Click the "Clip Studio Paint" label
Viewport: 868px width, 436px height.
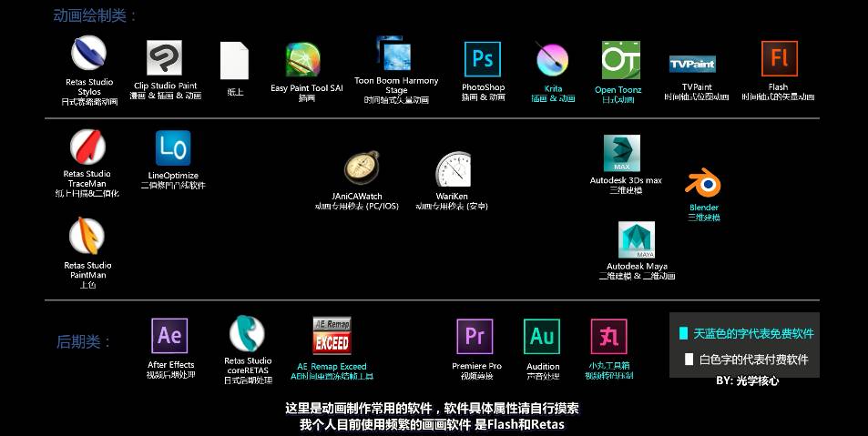165,86
